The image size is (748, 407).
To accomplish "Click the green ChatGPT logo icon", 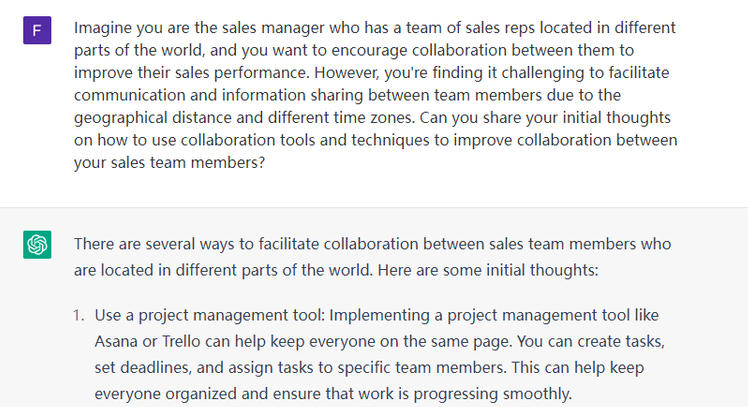I will (37, 245).
